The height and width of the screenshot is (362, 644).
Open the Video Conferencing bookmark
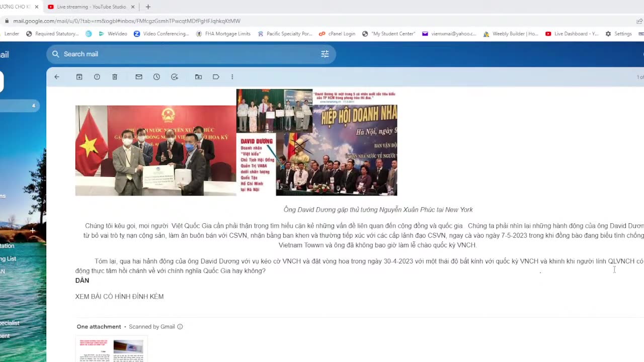(x=162, y=34)
